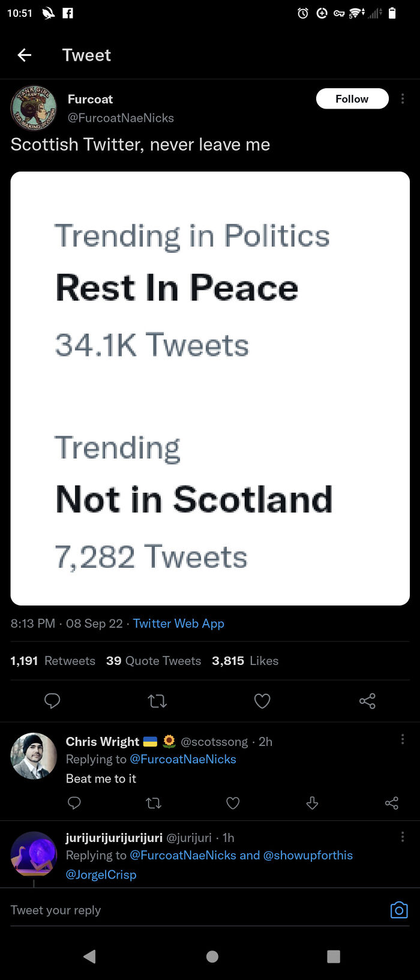Open the reply composer via comment icon

[52, 701]
